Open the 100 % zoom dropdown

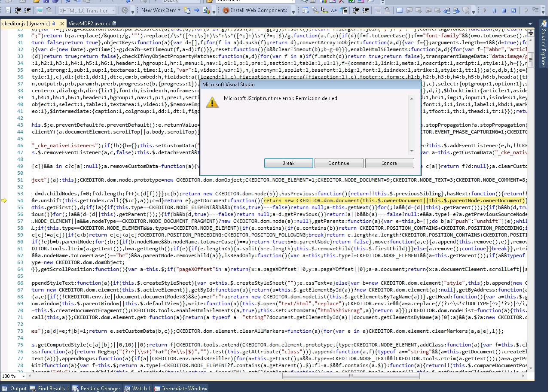click(x=23, y=376)
